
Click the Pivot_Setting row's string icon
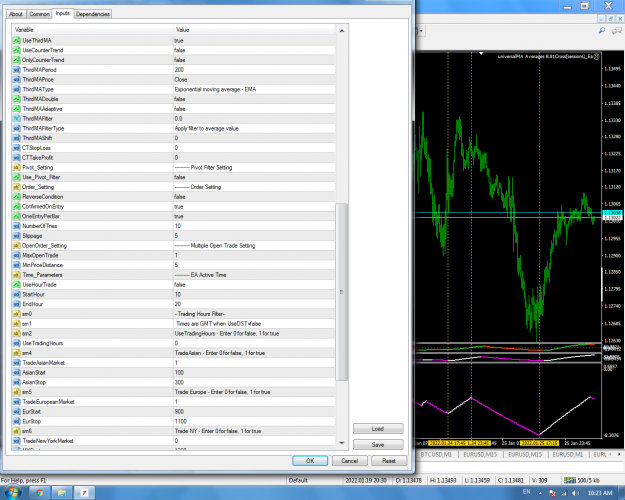coord(16,167)
